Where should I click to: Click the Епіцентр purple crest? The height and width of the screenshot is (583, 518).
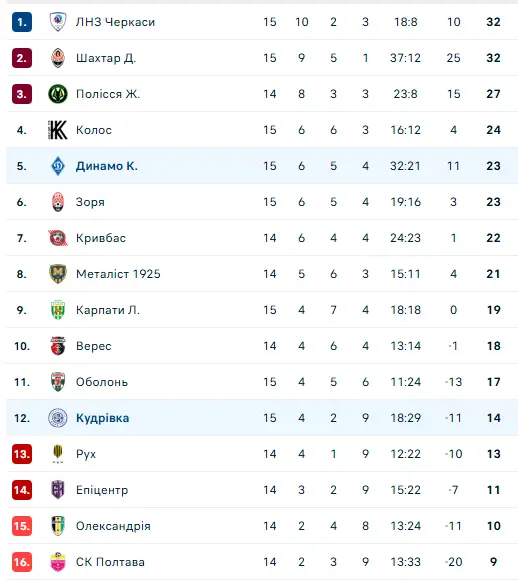tap(58, 490)
